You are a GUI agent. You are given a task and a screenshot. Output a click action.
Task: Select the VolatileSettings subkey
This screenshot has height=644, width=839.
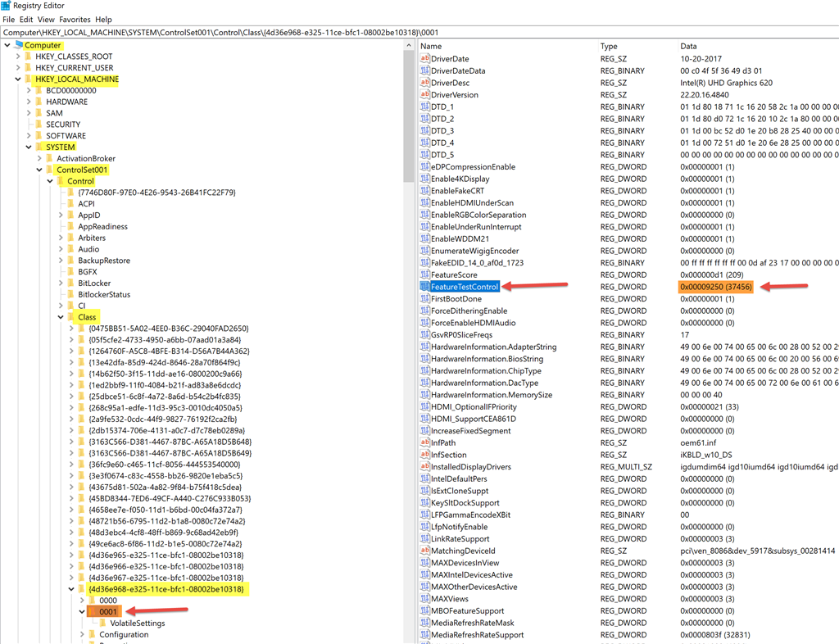(138, 624)
